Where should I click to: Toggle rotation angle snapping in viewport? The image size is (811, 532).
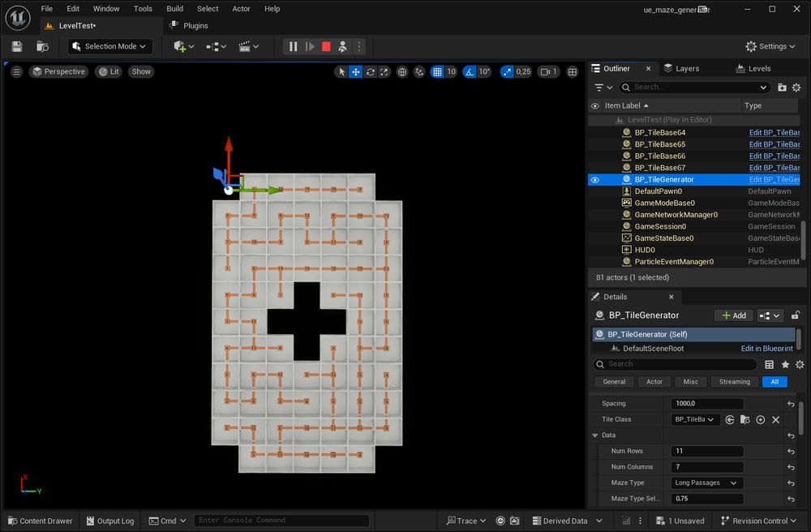(x=470, y=71)
